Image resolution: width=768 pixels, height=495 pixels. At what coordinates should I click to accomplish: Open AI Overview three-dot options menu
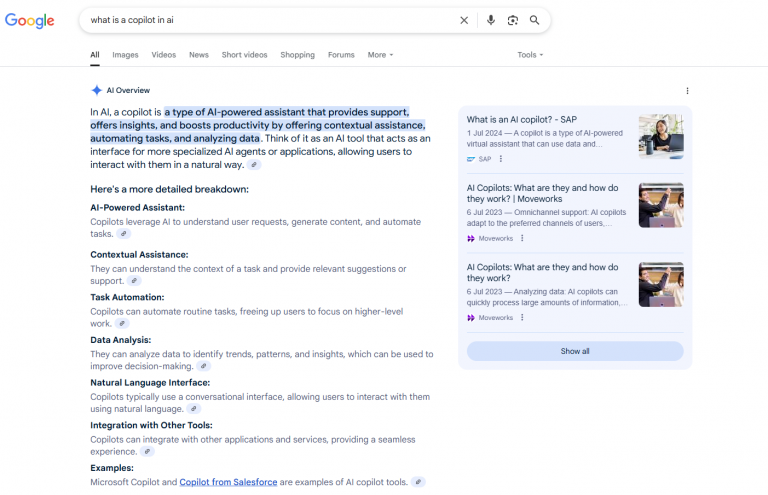pos(687,91)
